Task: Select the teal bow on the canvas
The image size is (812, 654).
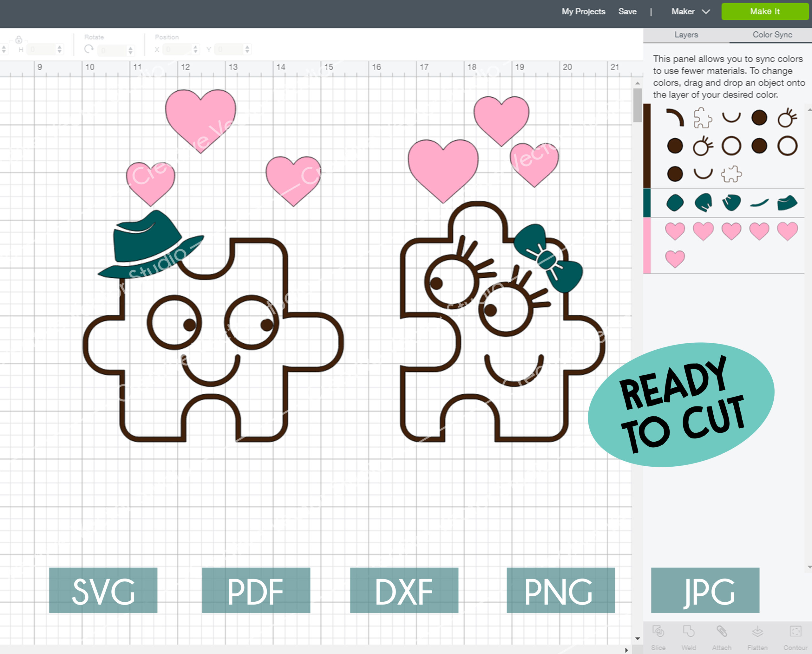Action: tap(548, 259)
